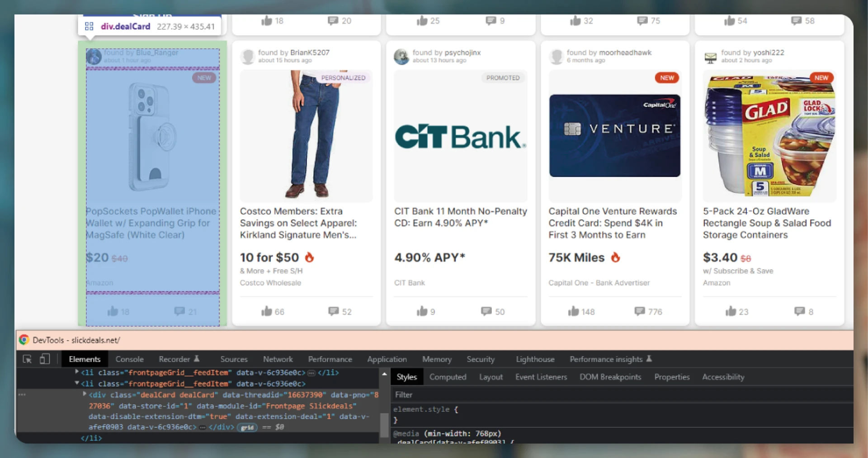Switch to the Console tab
The height and width of the screenshot is (458, 868).
(x=129, y=359)
